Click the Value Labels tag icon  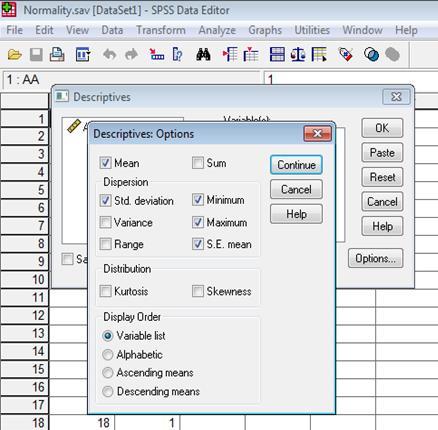[346, 54]
